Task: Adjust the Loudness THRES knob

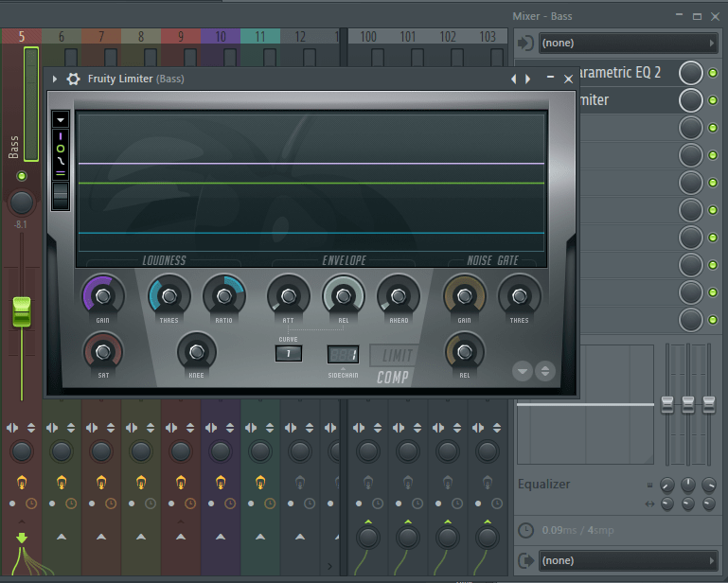Action: tap(169, 295)
